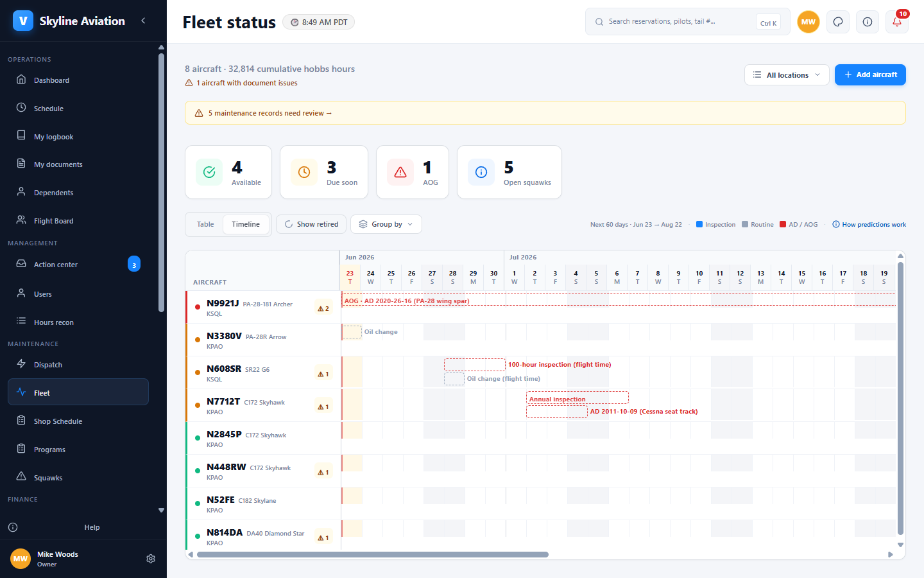This screenshot has width=924, height=578.
Task: Click 1 aircraft with document issues text
Action: point(247,83)
